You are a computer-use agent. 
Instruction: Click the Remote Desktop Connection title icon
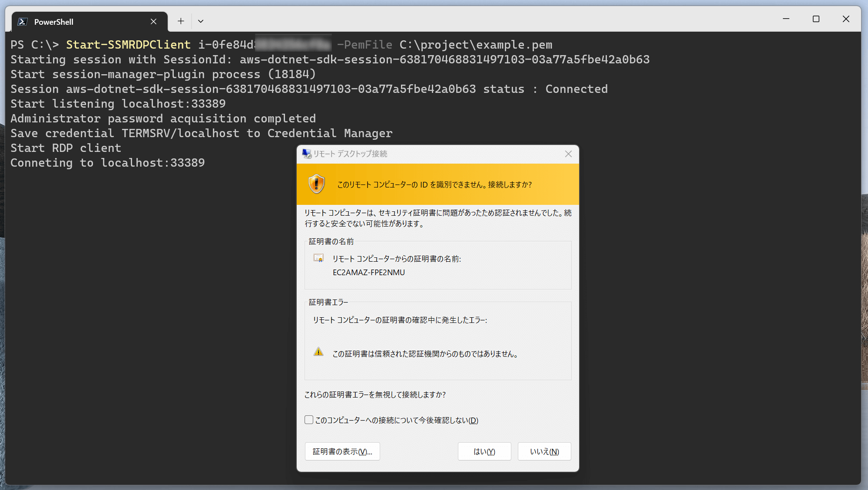coord(307,154)
